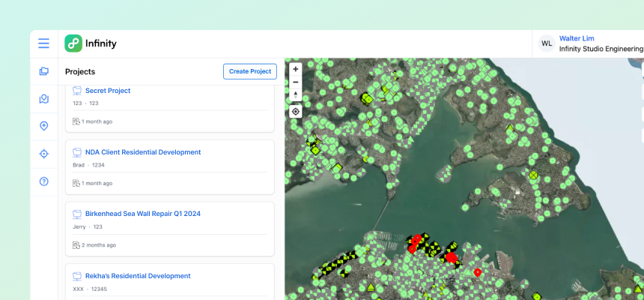The image size is (644, 300).
Task: Click NDA Client Residential Development monitor icon
Action: pyautogui.click(x=77, y=152)
